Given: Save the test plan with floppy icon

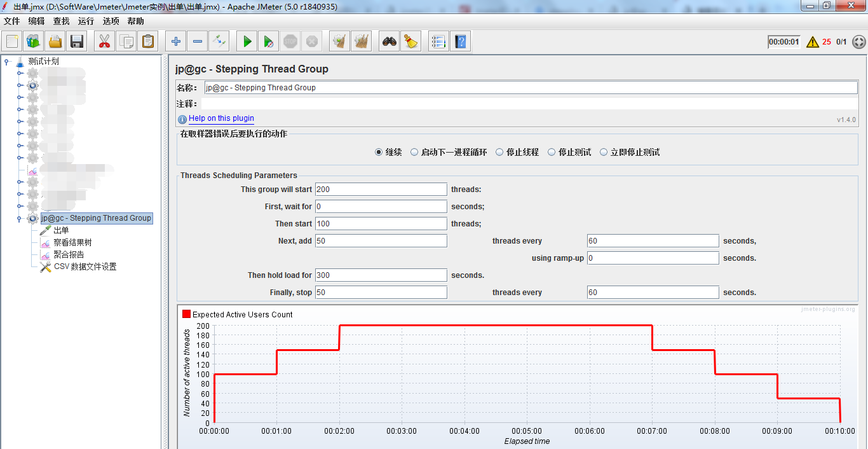Looking at the screenshot, I should pos(77,42).
